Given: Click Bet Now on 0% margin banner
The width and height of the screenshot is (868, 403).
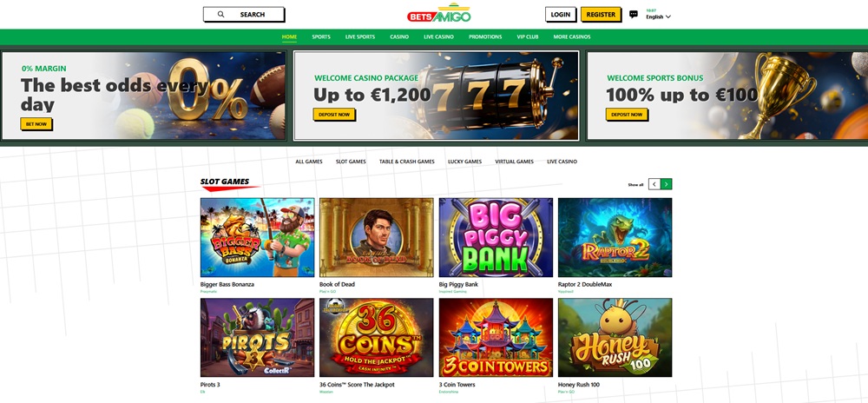Looking at the screenshot, I should click(36, 124).
